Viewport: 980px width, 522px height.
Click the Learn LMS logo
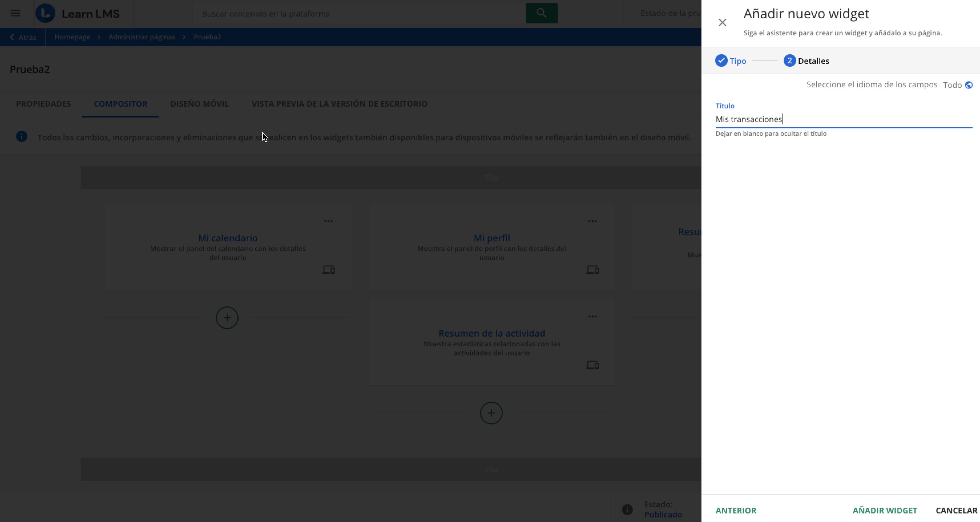[78, 13]
